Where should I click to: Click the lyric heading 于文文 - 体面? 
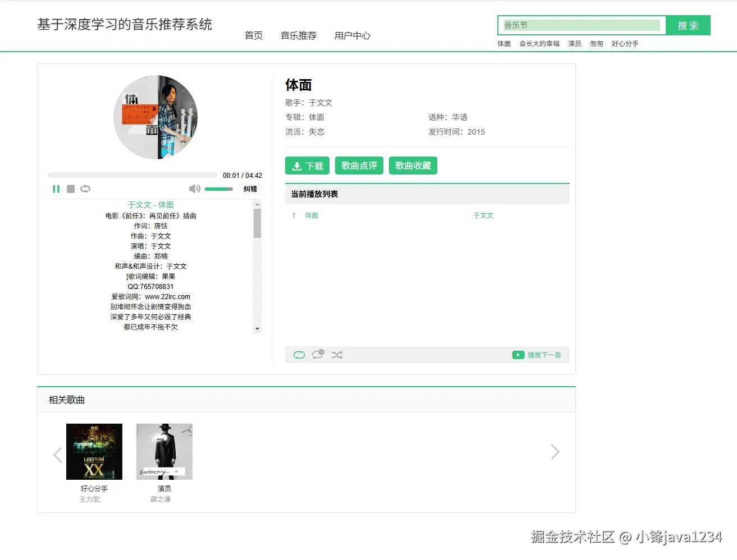tap(151, 205)
